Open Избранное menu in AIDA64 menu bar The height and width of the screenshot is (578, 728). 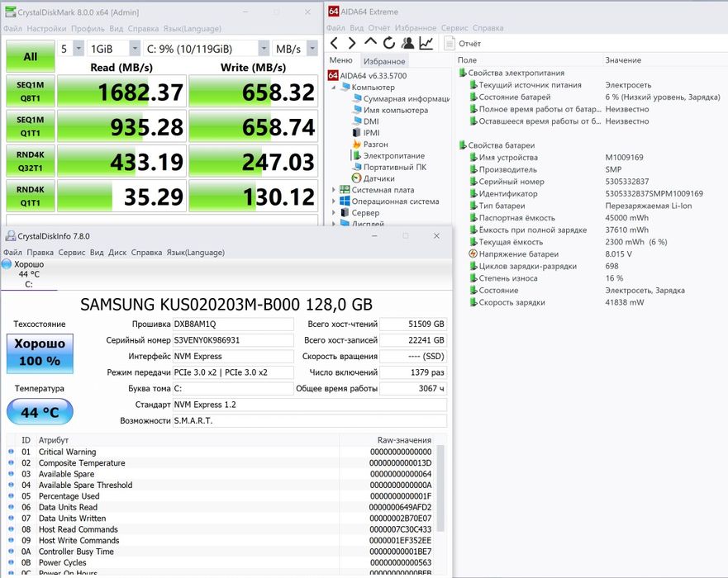coord(416,28)
